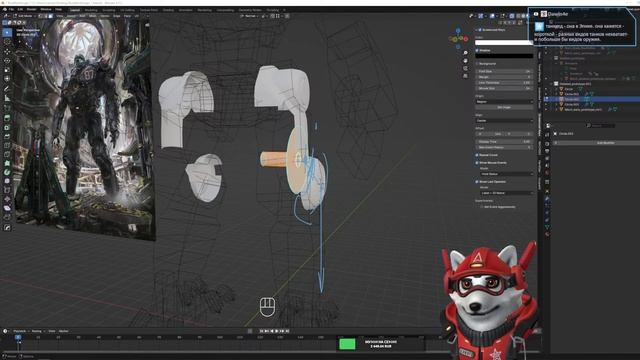Switch to face select mode
This screenshot has height=360, width=640.
click(50, 16)
